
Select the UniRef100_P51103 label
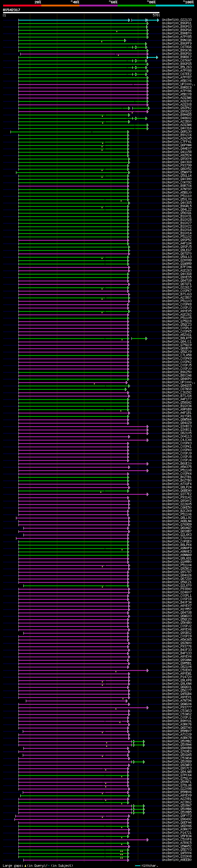pos(177,301)
